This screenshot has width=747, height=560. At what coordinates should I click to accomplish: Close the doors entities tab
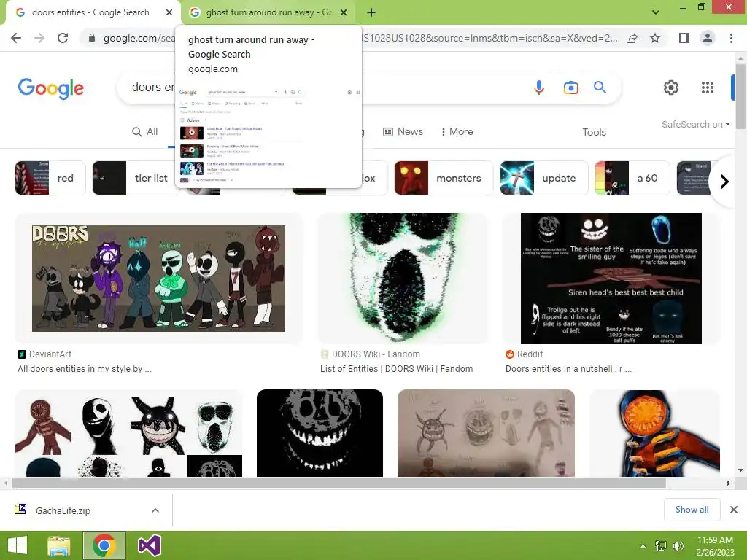click(x=169, y=12)
